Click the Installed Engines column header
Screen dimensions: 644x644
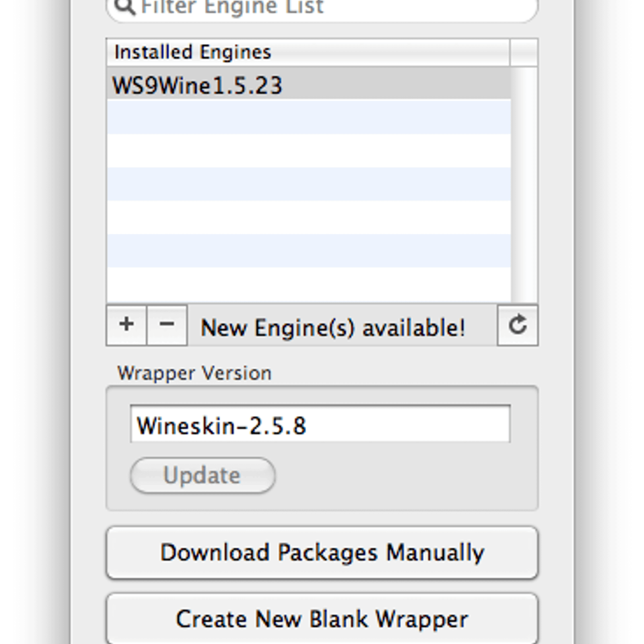(308, 52)
